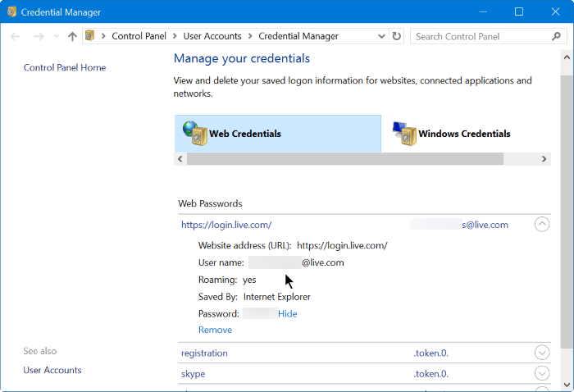Select Control Panel in breadcrumb
574x392 pixels.
coord(139,36)
